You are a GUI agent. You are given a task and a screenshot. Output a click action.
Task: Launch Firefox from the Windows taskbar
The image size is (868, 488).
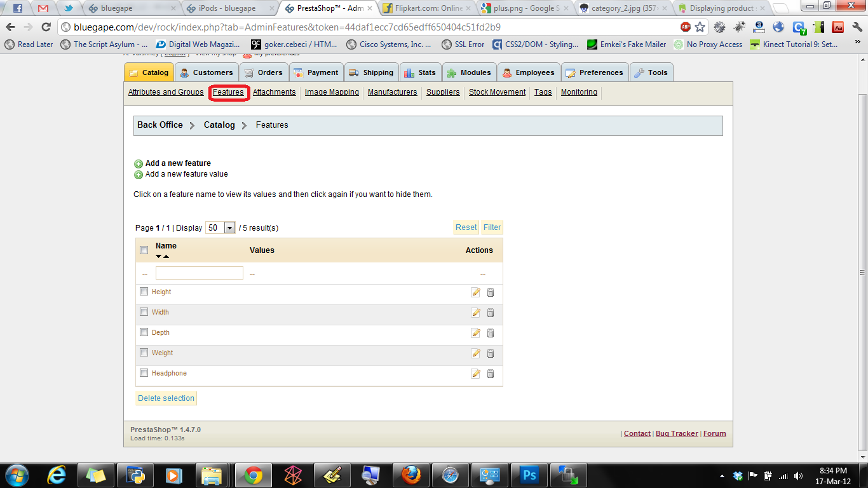(410, 475)
